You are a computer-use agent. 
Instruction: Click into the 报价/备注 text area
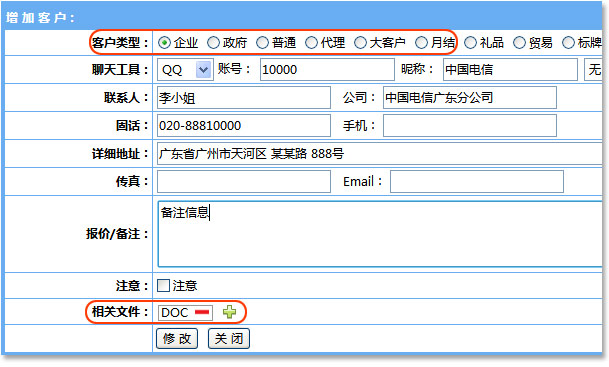click(380, 234)
